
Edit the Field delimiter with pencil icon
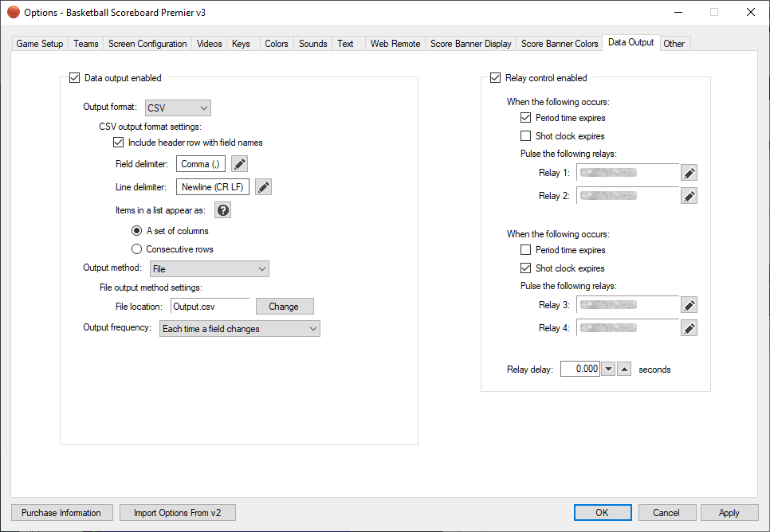tap(239, 164)
